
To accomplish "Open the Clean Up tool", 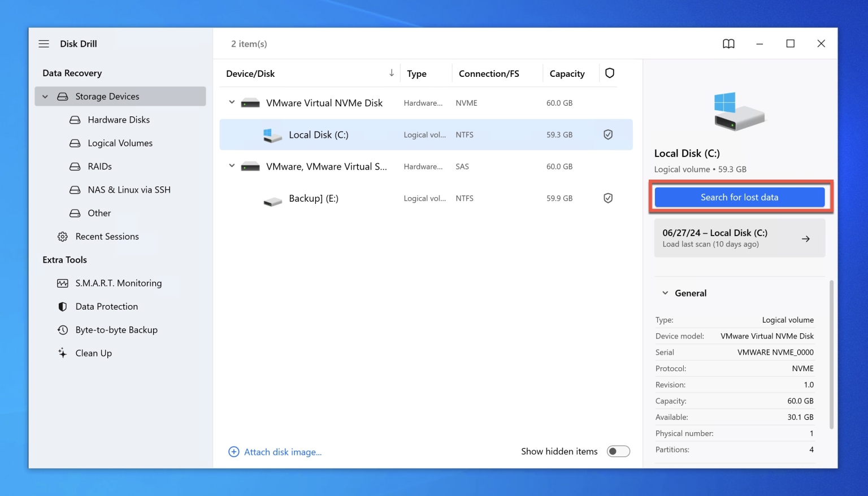I will point(93,353).
